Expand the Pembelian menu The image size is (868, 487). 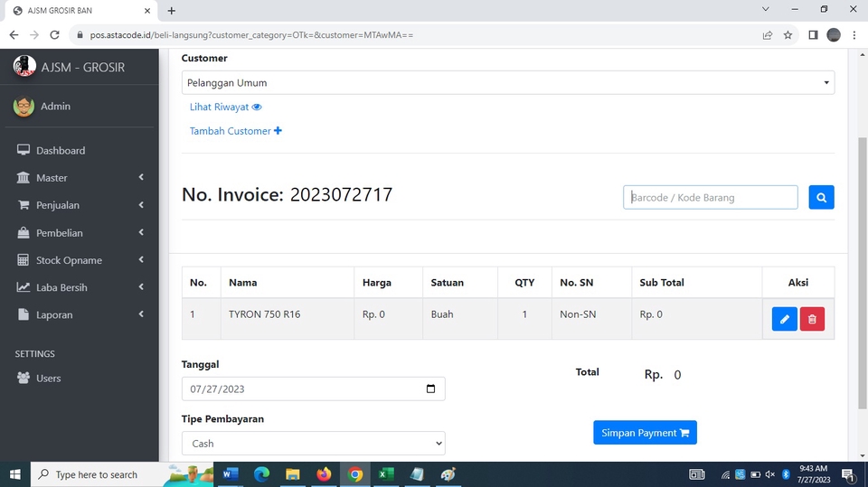pos(80,232)
